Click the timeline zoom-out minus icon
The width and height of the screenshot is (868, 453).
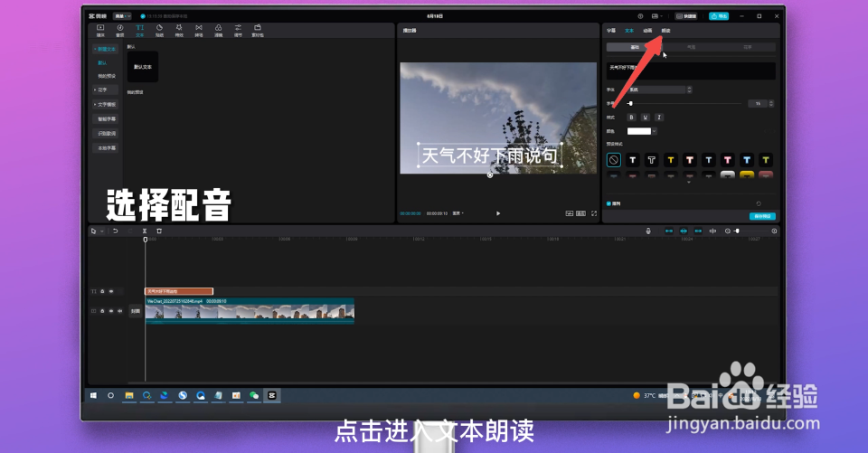click(x=727, y=231)
